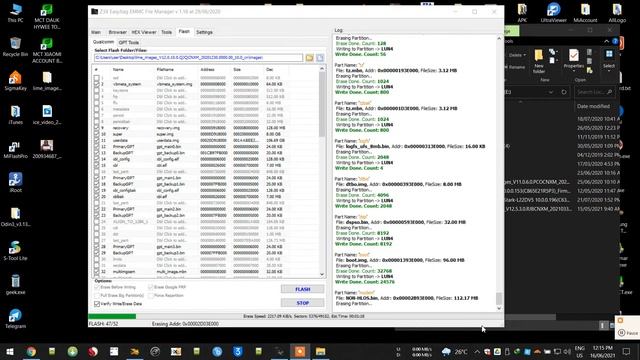Expand Explorer address bar history dropdown
The height and width of the screenshot is (360, 640).
(551, 92)
